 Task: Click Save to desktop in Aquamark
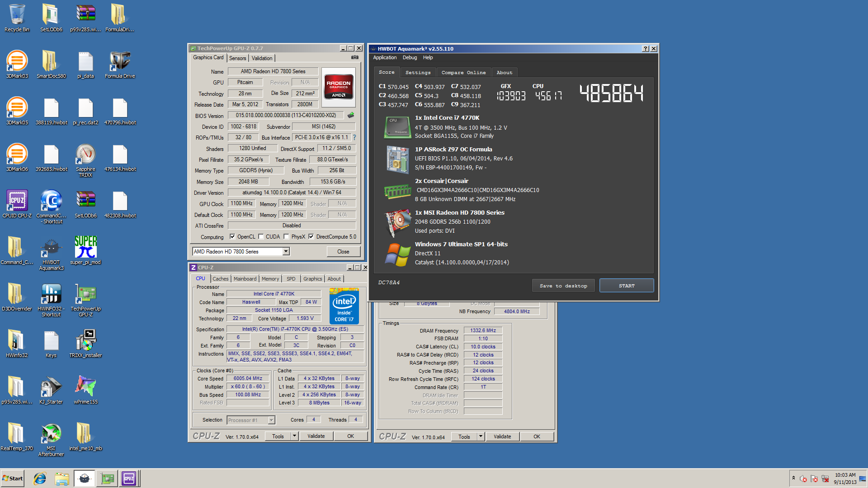click(563, 286)
